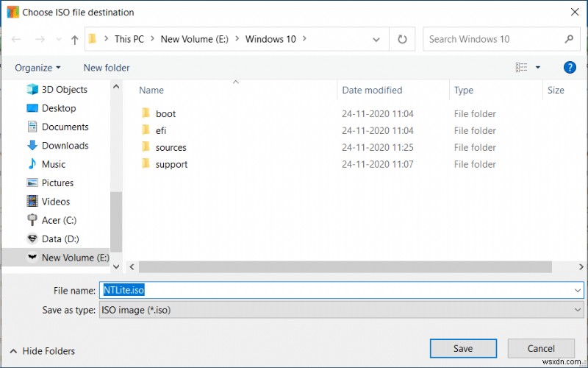Click the Save button

[463, 348]
